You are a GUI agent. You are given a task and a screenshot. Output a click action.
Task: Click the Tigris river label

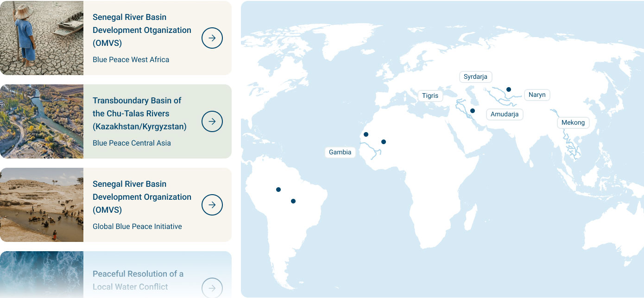pos(430,96)
